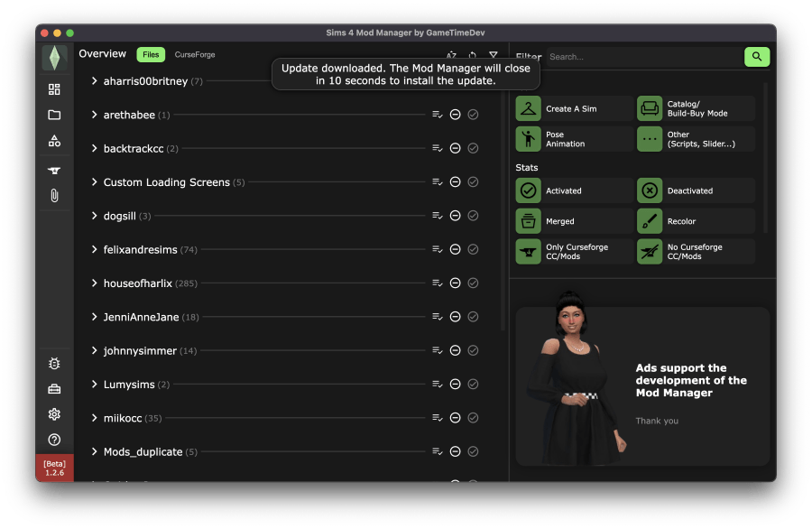Expand the houseofharlix folder chevron

point(94,283)
